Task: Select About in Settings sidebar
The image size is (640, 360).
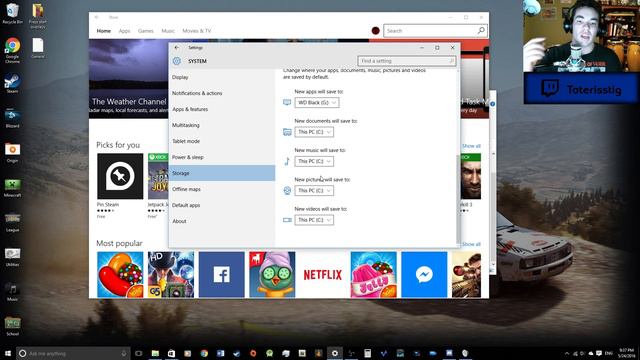Action: coord(222,221)
